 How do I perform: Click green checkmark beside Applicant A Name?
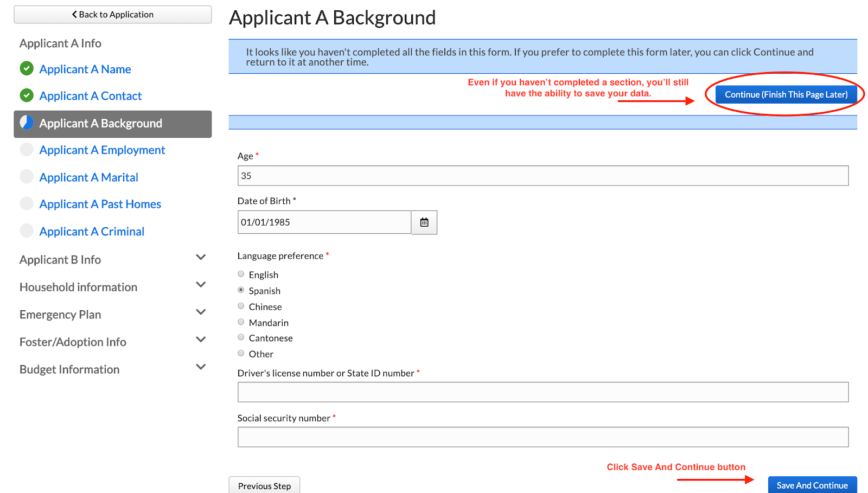click(x=27, y=68)
